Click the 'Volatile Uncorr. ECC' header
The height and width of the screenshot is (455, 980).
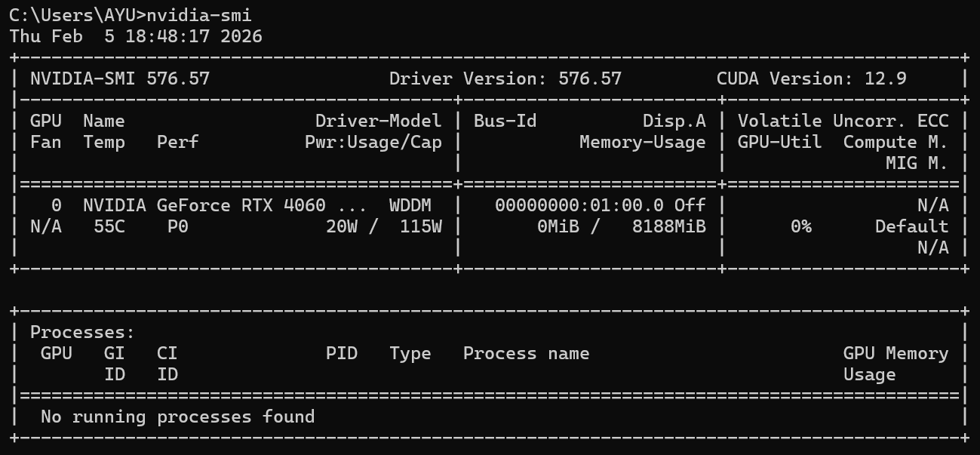pyautogui.click(x=843, y=121)
